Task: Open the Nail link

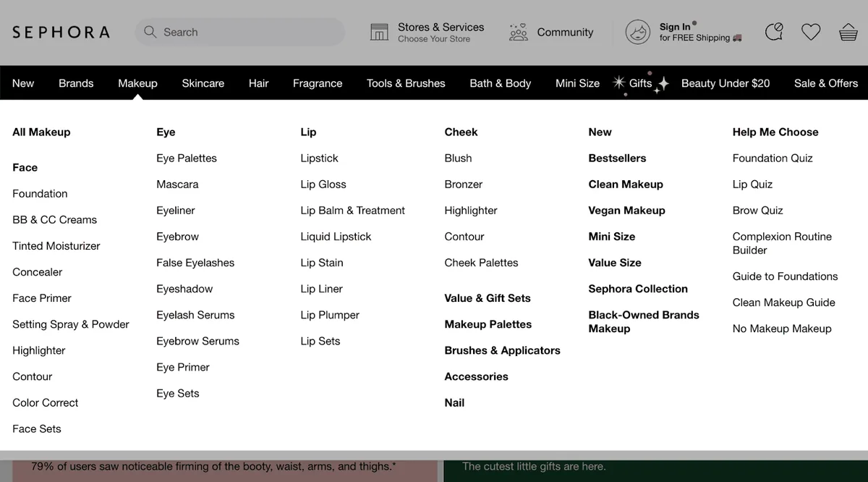Action: [454, 402]
